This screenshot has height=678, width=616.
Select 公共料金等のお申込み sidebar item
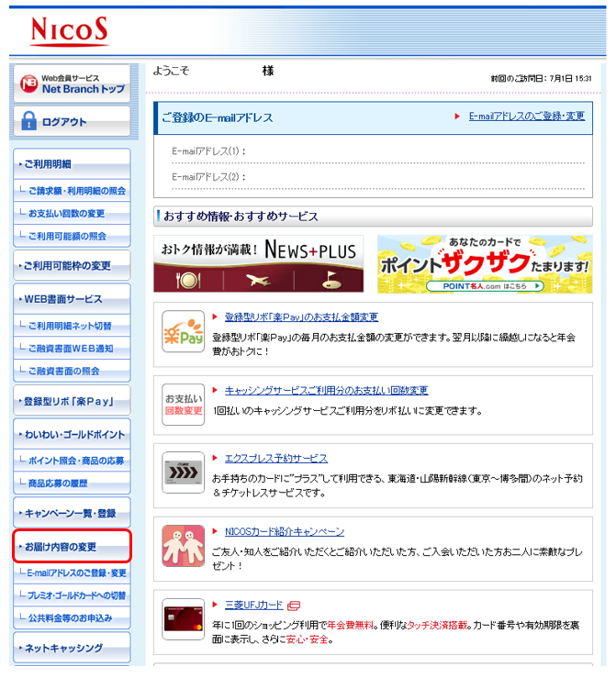[x=72, y=617]
